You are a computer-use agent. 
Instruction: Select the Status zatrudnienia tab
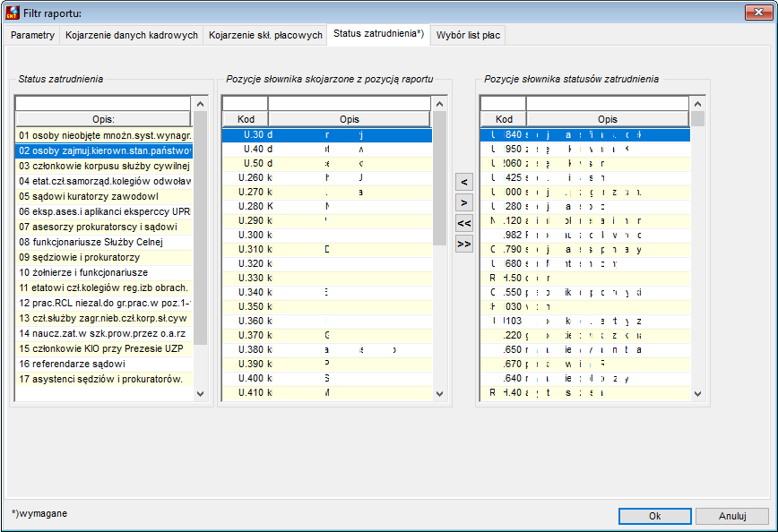pos(378,34)
